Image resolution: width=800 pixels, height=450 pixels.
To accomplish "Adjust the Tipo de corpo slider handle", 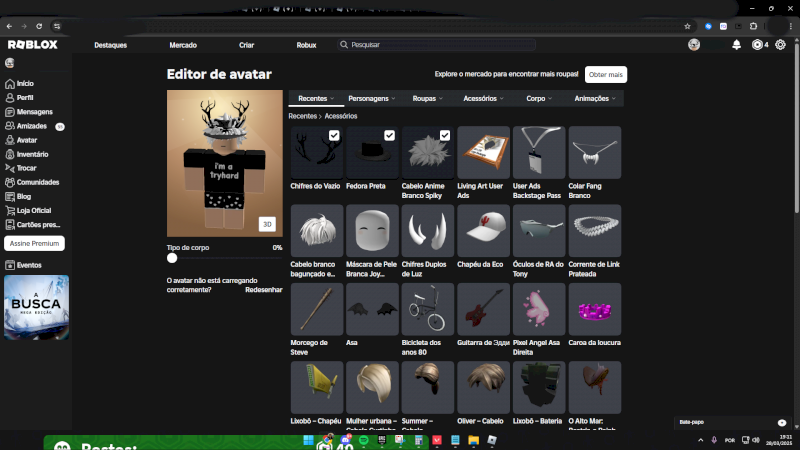I will click(172, 258).
